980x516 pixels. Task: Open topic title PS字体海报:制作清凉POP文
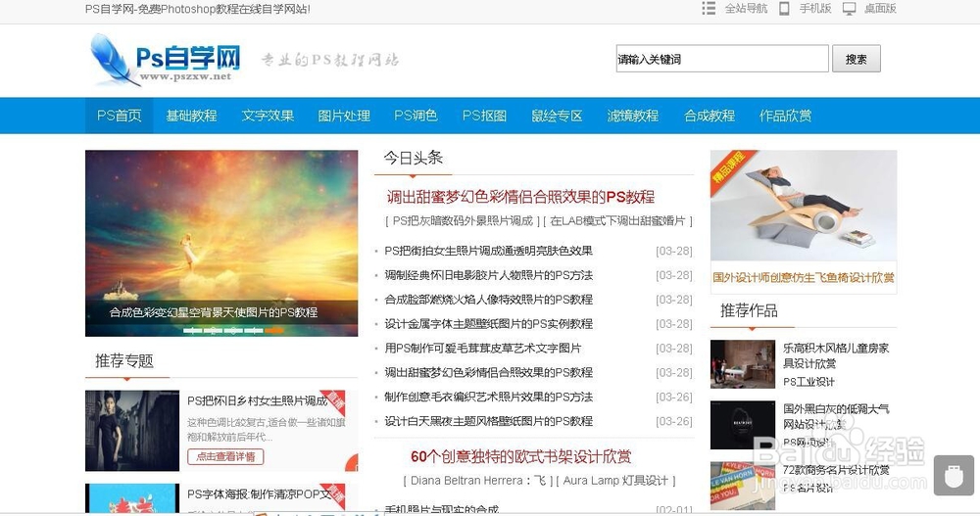tap(260, 494)
